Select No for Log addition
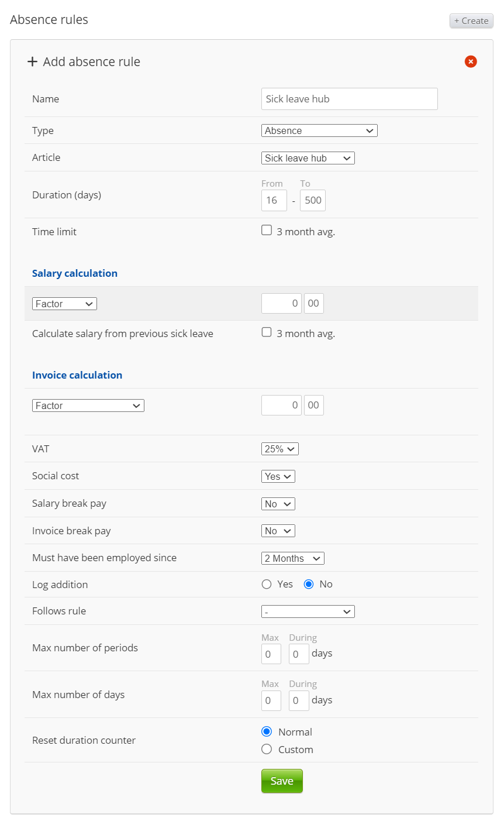Screen dimensions: 504x828 click(309, 584)
